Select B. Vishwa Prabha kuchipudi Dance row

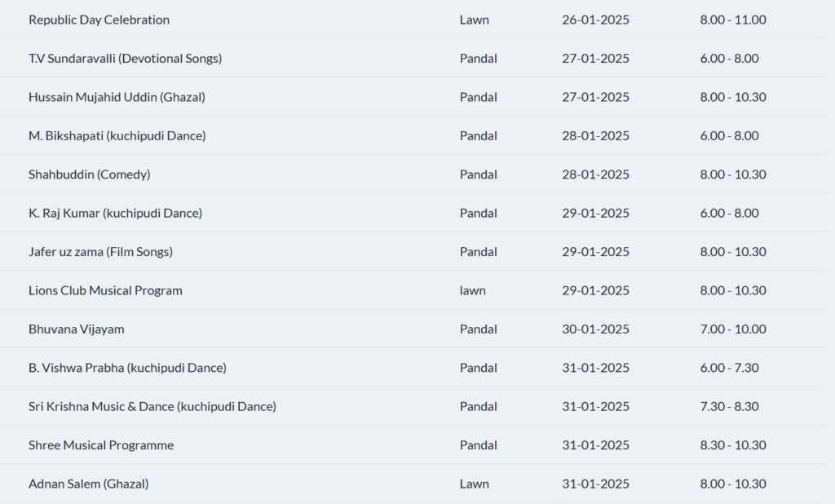pos(127,368)
